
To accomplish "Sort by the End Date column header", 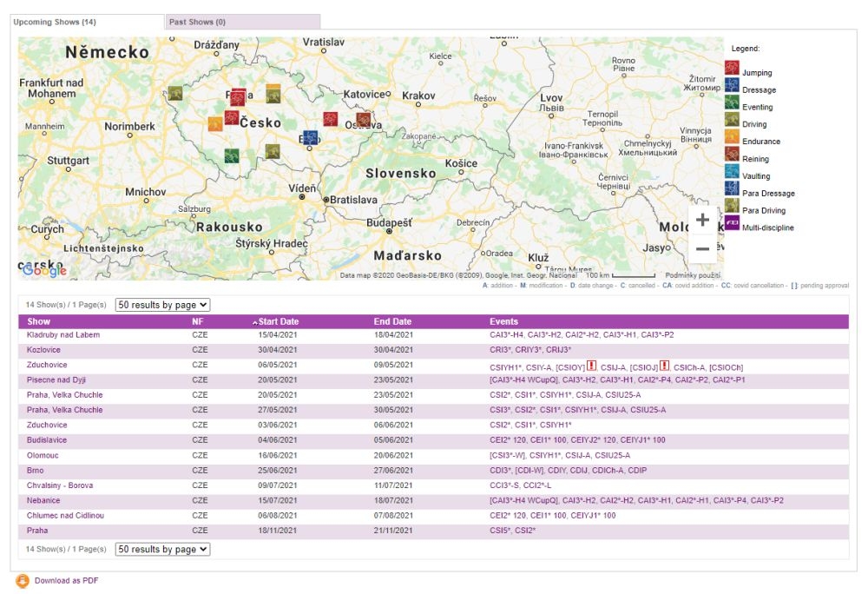I will coord(392,321).
